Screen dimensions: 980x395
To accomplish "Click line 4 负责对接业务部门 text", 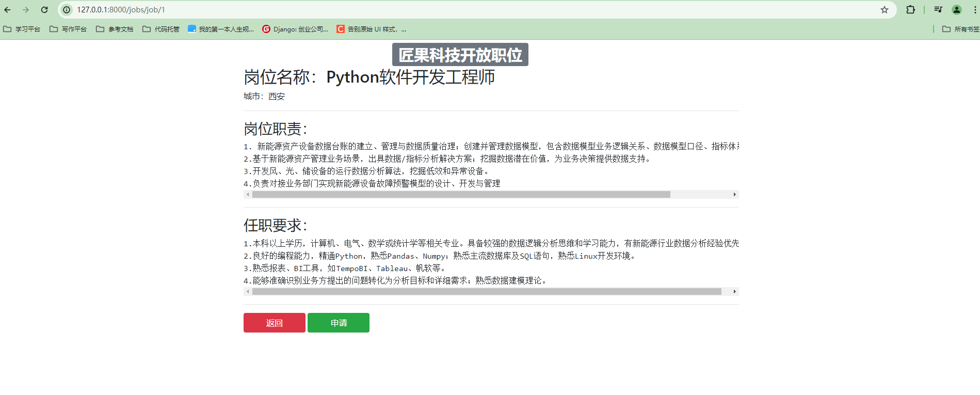I will (372, 184).
